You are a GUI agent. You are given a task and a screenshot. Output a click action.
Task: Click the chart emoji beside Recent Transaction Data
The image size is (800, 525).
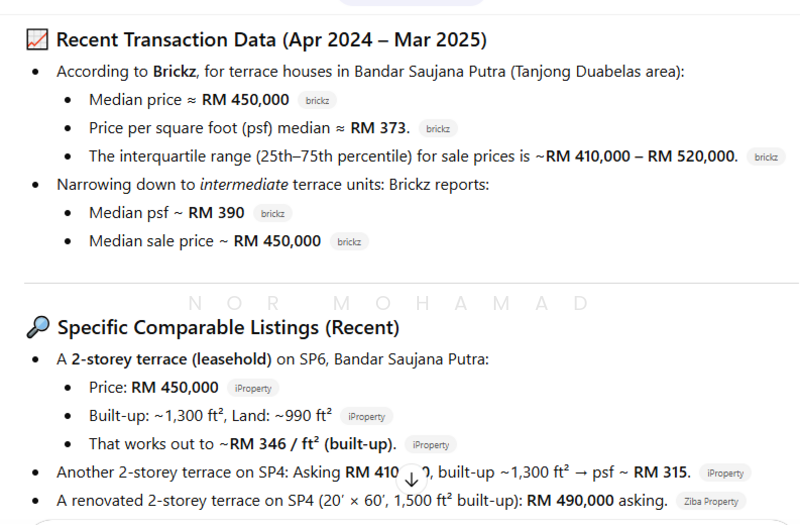37,40
